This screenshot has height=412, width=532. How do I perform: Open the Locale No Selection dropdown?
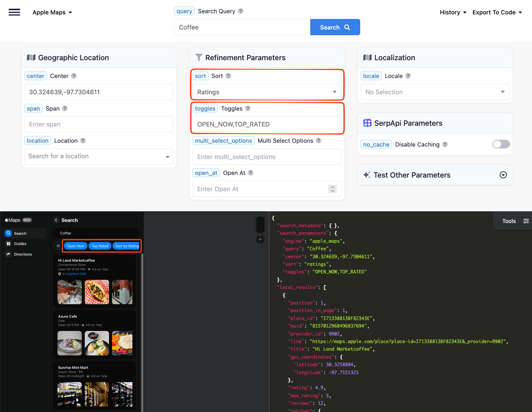click(435, 92)
